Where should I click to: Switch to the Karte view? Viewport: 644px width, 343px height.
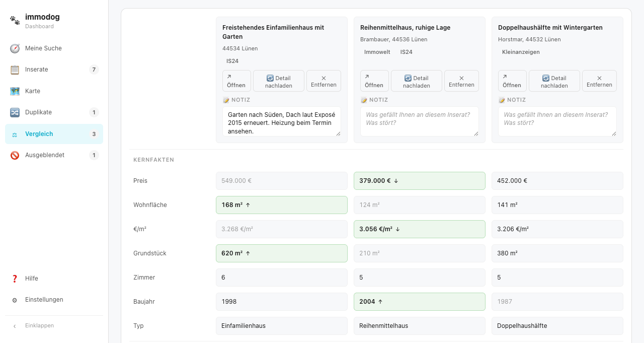point(54,91)
